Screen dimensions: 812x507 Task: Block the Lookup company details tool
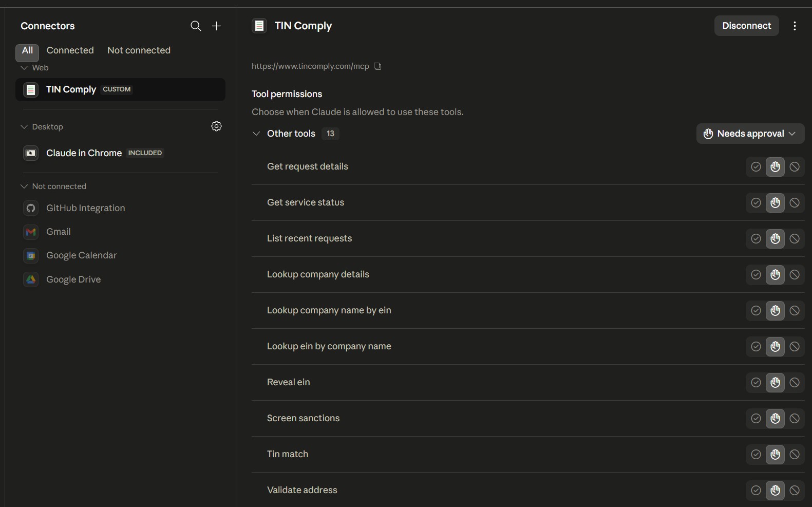click(x=795, y=274)
